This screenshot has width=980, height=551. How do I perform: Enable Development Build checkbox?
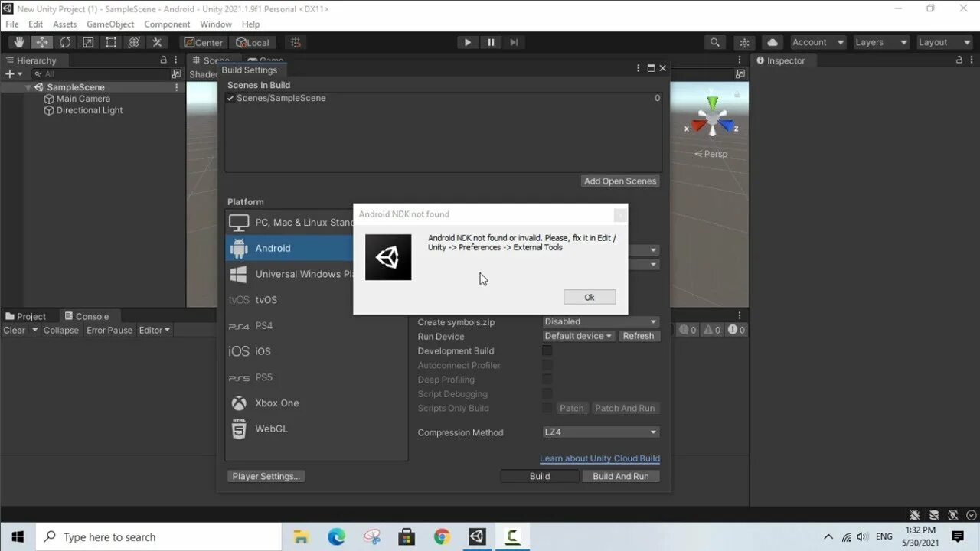(547, 350)
